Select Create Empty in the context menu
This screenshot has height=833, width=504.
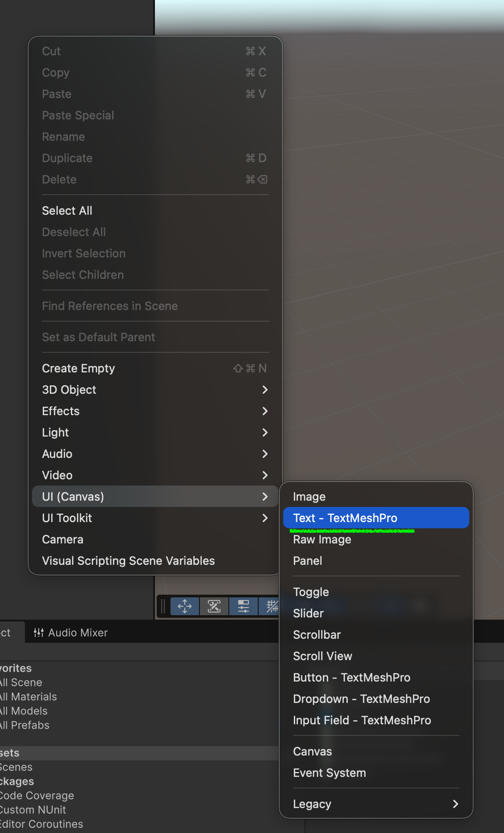coord(78,368)
